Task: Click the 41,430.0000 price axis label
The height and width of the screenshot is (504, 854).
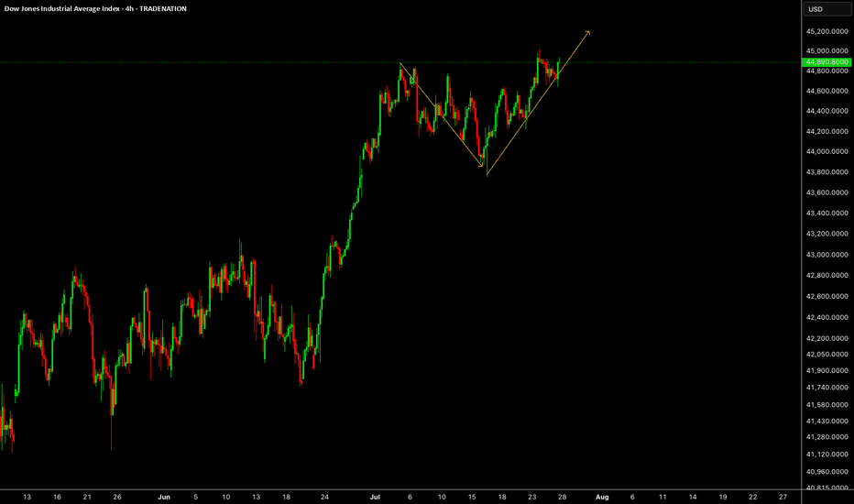Action: (x=827, y=422)
